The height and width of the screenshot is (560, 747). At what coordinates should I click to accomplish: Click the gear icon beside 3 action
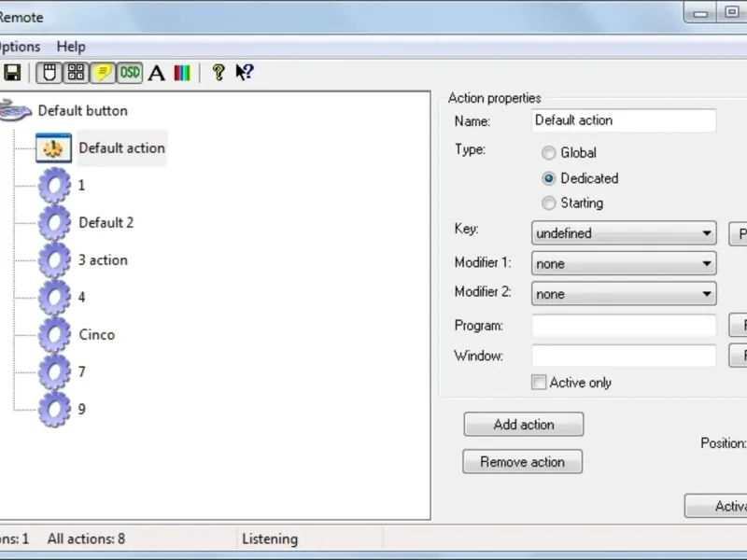54,260
